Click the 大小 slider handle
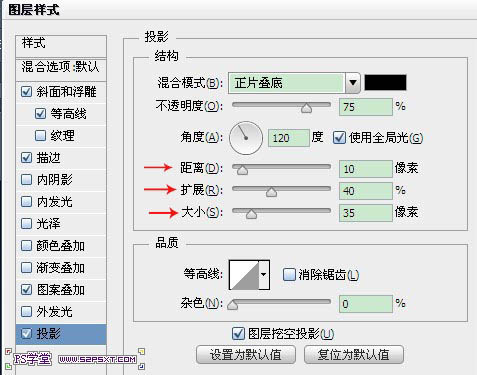This screenshot has width=477, height=375. 251,214
